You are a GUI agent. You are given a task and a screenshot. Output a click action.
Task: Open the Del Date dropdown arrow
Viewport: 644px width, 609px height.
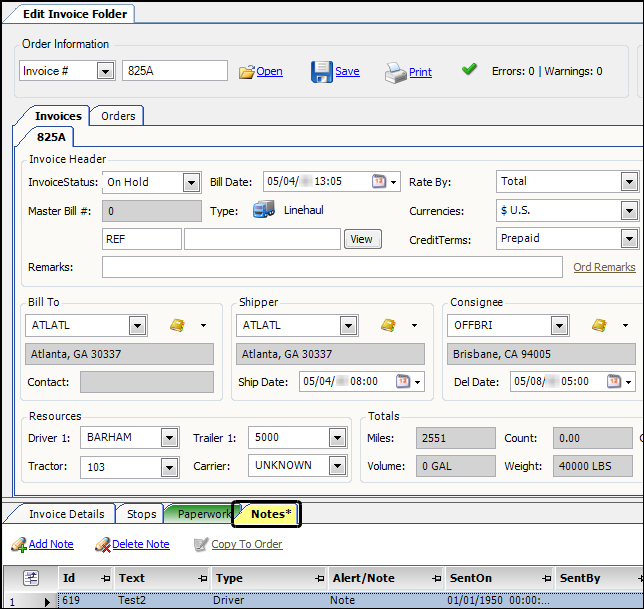click(628, 382)
